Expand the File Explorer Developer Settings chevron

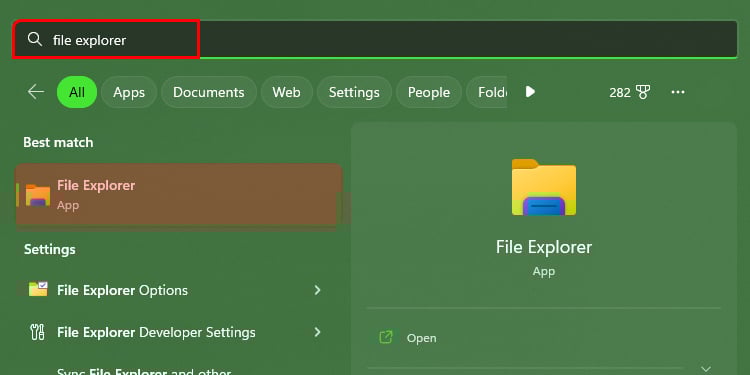click(317, 331)
